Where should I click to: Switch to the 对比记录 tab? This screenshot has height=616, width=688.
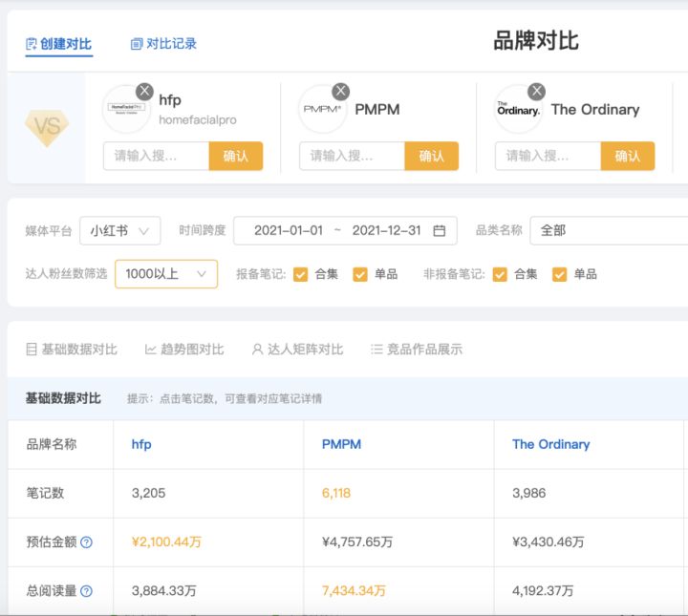163,44
